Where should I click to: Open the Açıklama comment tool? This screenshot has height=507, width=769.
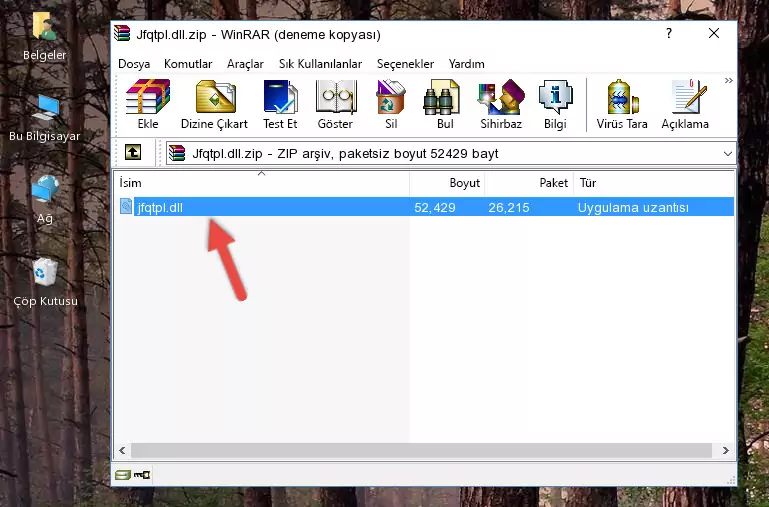pos(685,104)
